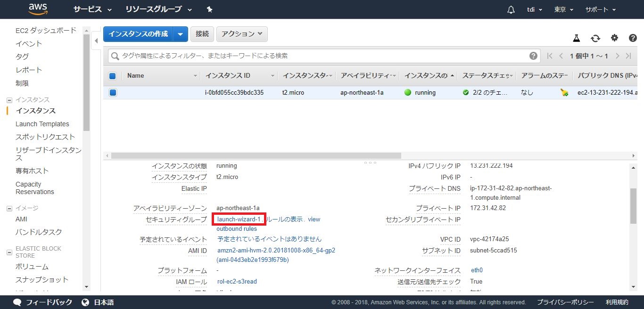Select Launch Templates in sidebar

[42, 124]
